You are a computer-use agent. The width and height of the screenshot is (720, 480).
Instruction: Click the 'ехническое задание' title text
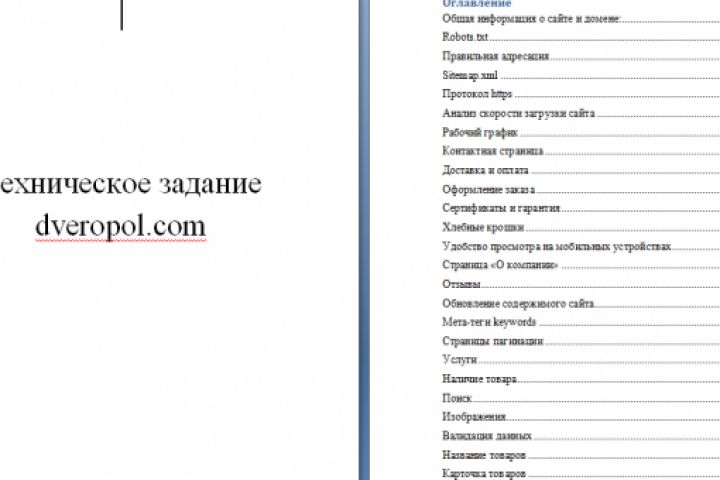coord(131,183)
